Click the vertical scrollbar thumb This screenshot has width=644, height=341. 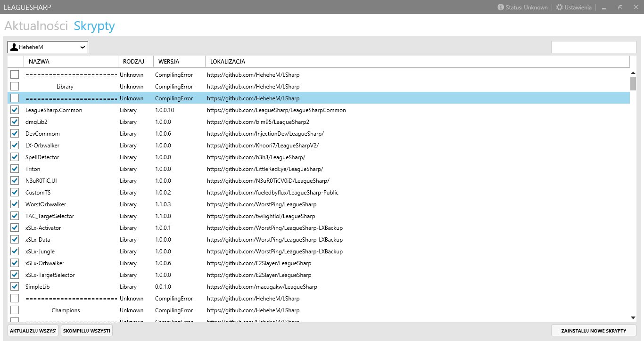(633, 83)
